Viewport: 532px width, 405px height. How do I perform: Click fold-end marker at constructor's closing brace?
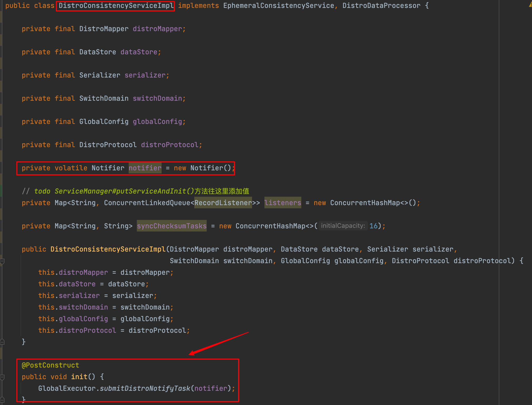pyautogui.click(x=2, y=342)
